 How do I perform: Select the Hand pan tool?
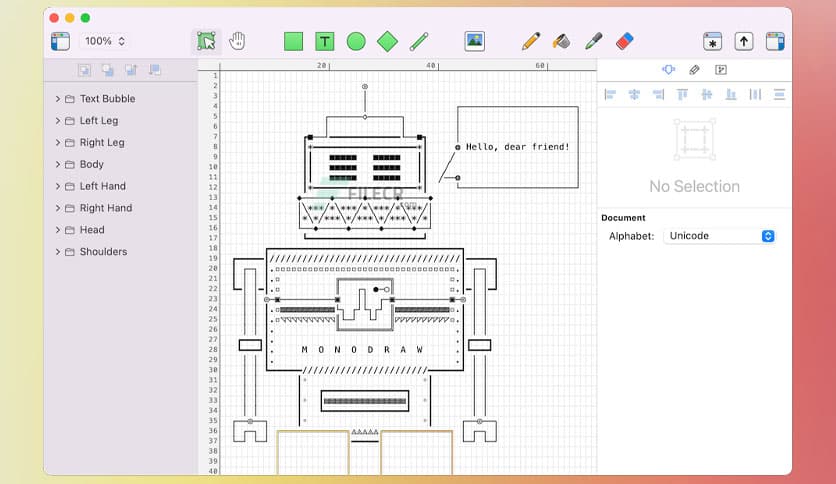(237, 41)
